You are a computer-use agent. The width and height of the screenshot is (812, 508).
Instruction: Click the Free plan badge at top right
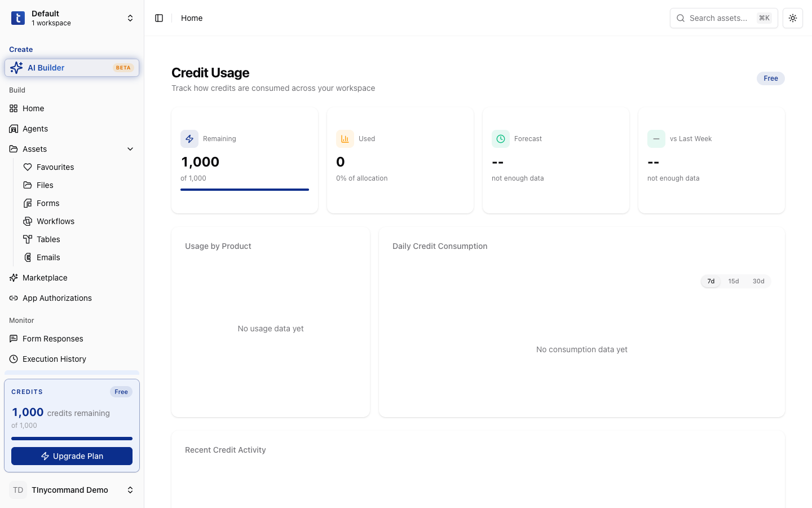click(x=771, y=78)
